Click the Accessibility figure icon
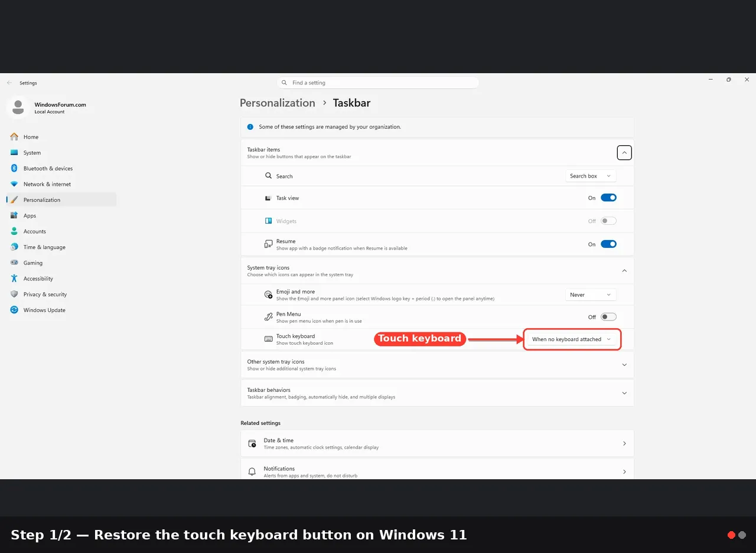The image size is (756, 553). (x=14, y=279)
